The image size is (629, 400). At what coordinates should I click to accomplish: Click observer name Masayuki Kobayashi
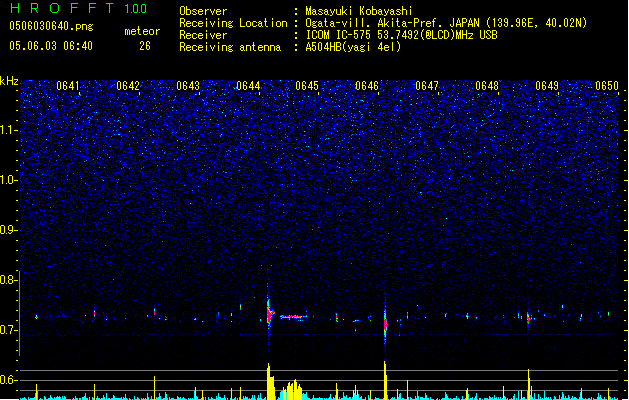coord(359,11)
